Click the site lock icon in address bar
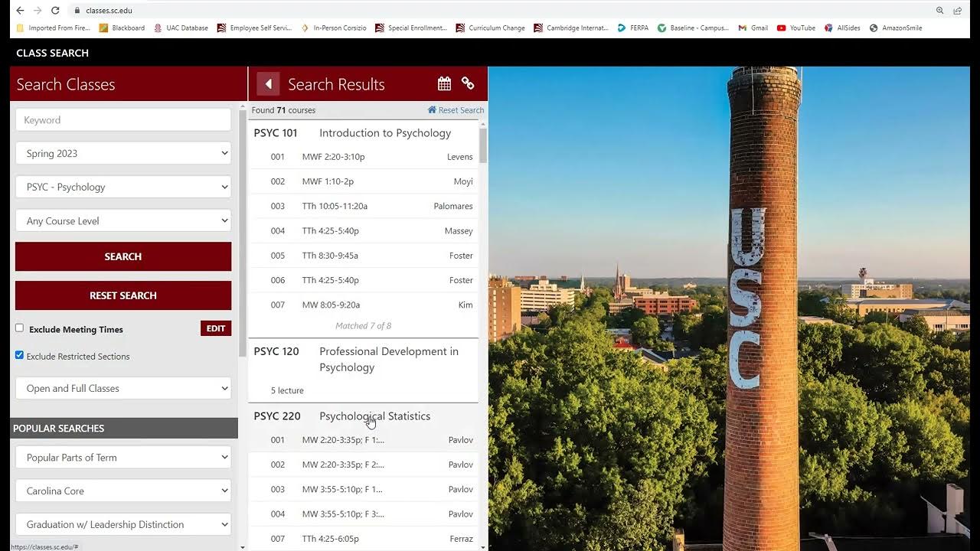 [x=77, y=11]
